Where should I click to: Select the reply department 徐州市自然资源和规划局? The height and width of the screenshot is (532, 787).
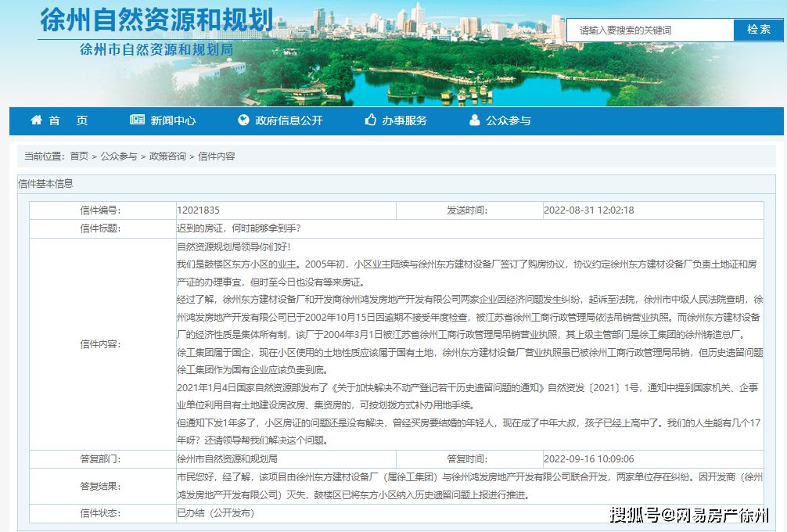(x=227, y=458)
